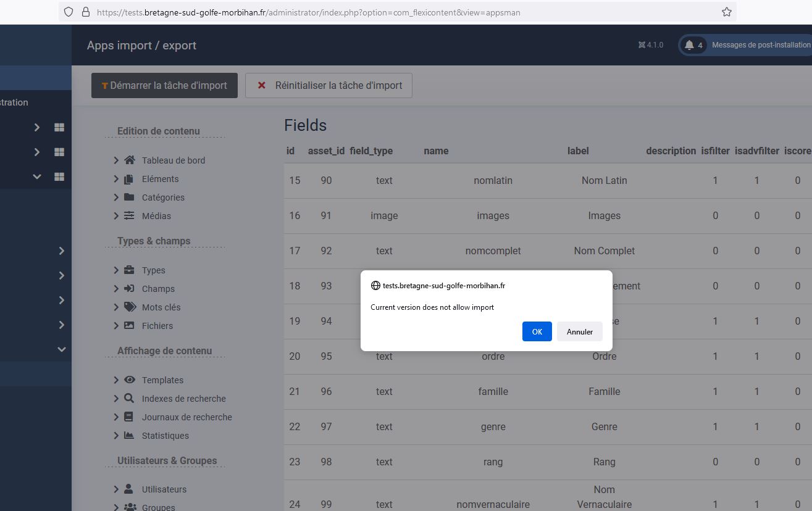Click the folder icon beside Catégories
The height and width of the screenshot is (511, 812).
tap(129, 197)
